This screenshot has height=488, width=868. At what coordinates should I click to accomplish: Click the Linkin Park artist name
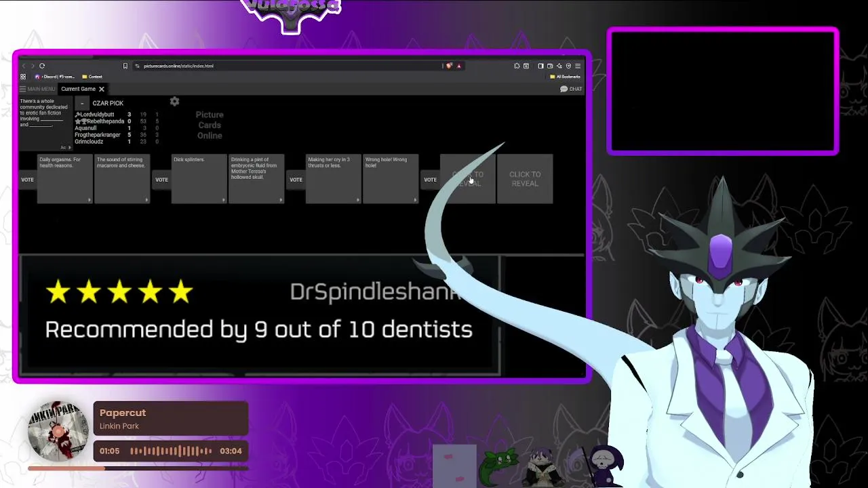pyautogui.click(x=119, y=426)
